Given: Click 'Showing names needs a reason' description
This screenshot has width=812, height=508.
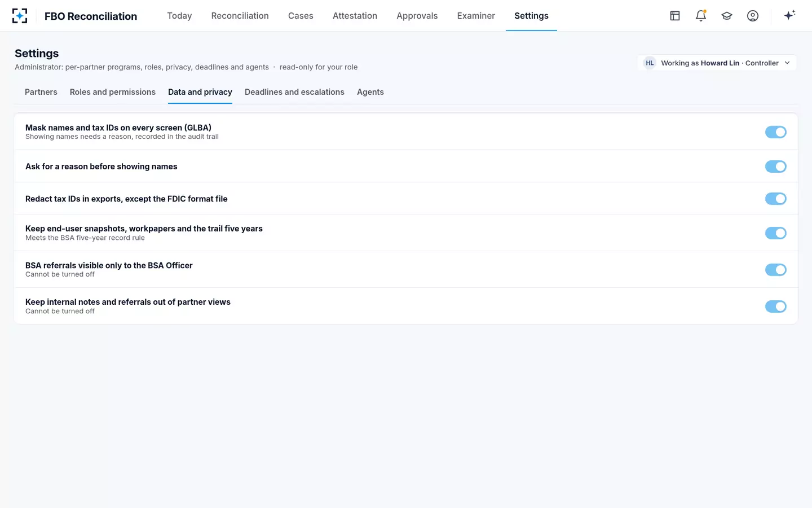Looking at the screenshot, I should tap(122, 137).
